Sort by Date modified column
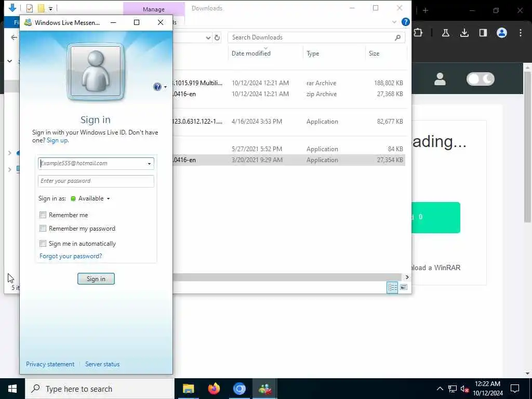532x399 pixels. pos(251,54)
